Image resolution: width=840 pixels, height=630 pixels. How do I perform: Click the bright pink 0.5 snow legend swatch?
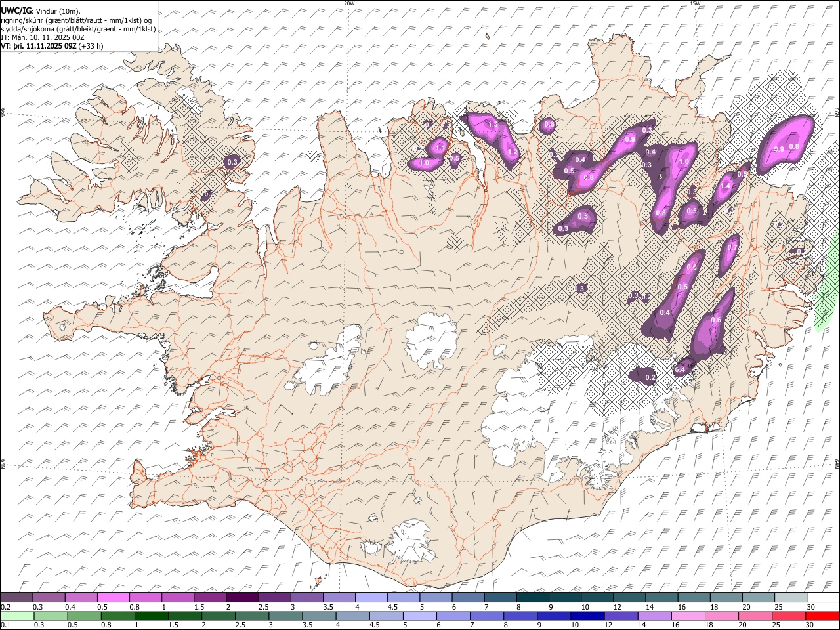click(114, 598)
